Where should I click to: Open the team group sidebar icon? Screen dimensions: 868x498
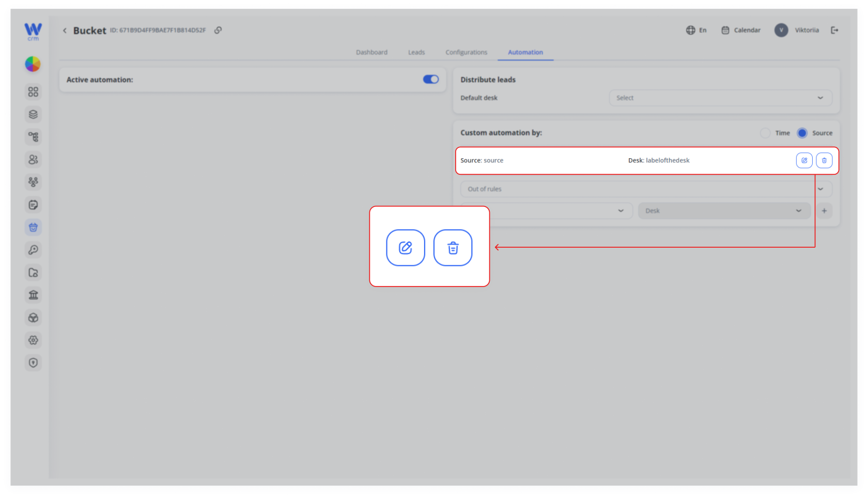click(x=33, y=182)
